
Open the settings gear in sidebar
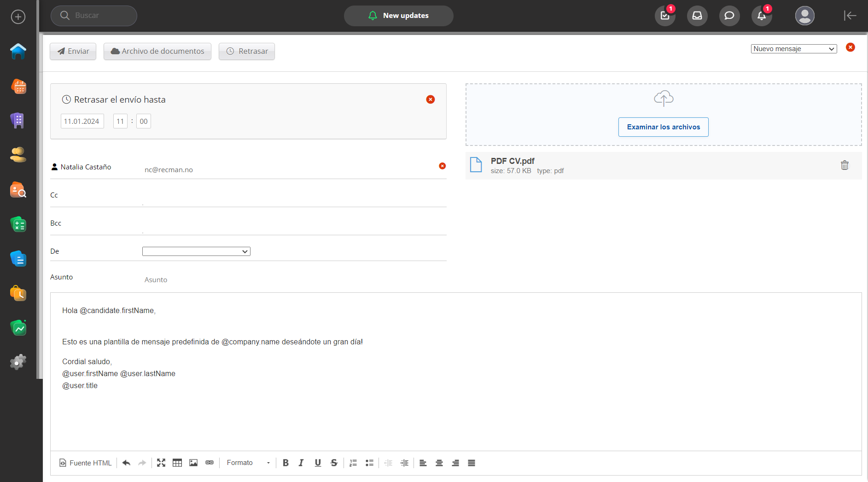(x=18, y=362)
